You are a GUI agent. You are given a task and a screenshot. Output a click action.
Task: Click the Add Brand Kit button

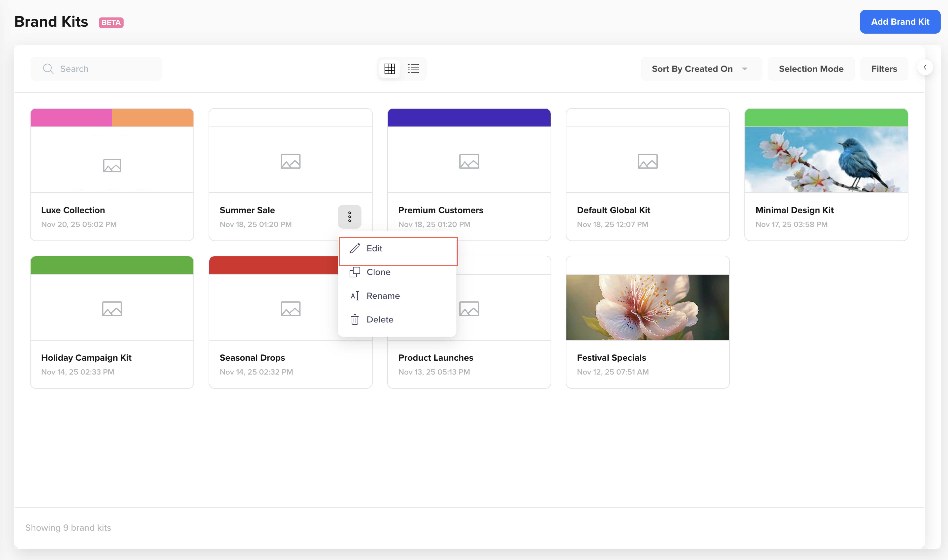coord(900,22)
